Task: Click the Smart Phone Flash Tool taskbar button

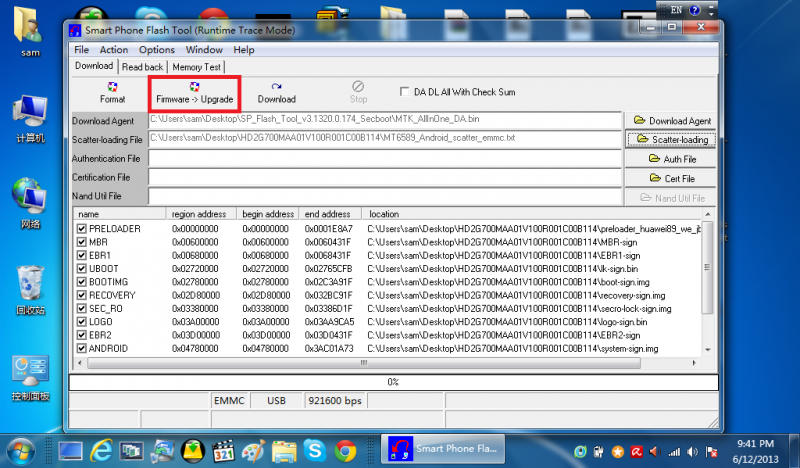Action: click(x=443, y=449)
